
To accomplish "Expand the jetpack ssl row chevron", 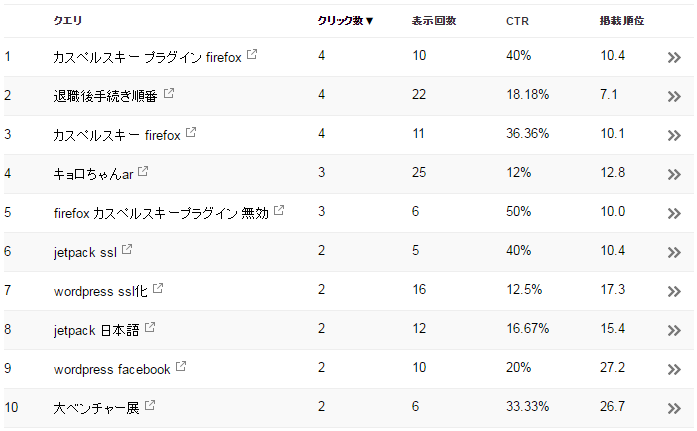I will point(674,252).
